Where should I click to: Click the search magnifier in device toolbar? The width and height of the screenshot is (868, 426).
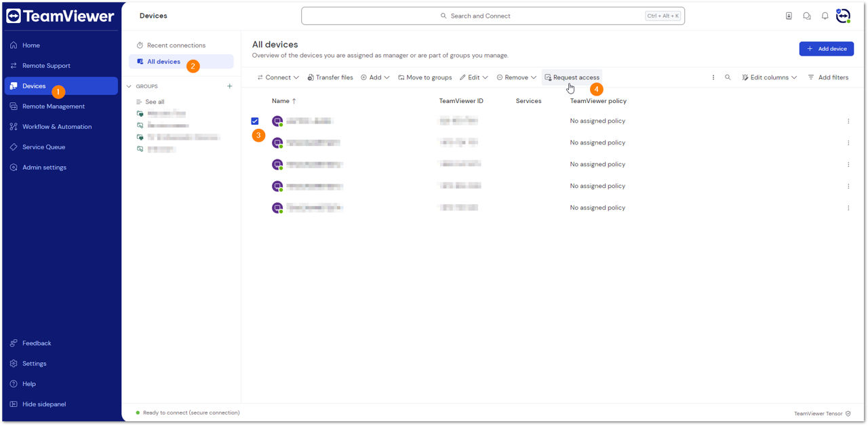coord(728,77)
